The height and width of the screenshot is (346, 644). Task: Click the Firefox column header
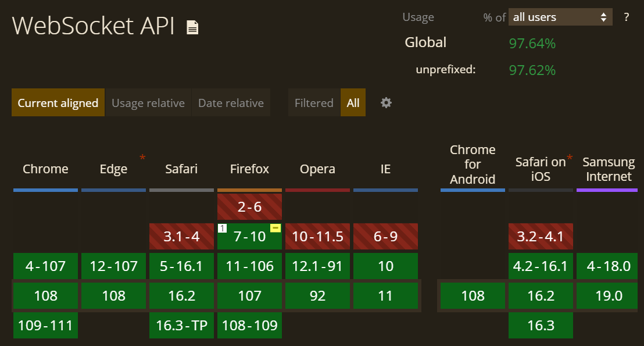(x=250, y=169)
